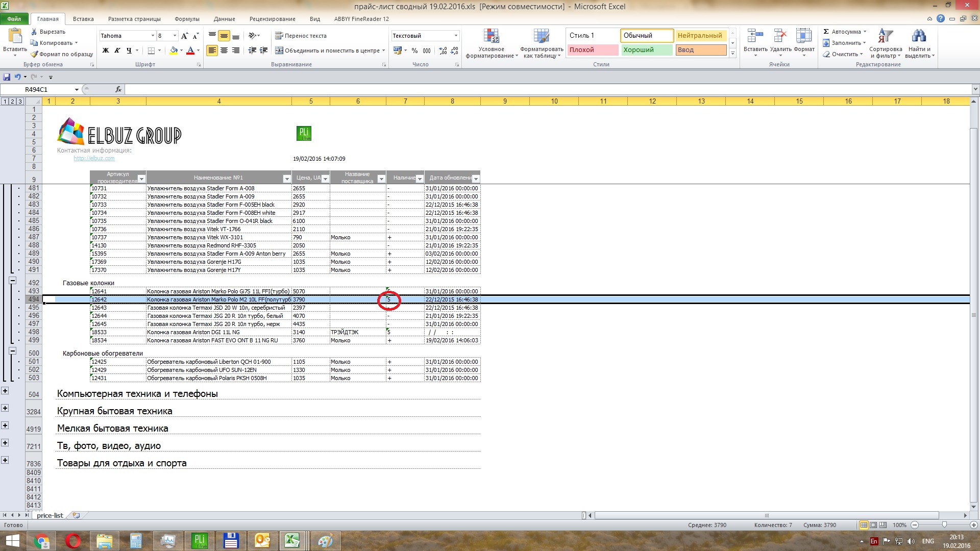This screenshot has width=980, height=551.
Task: Adjust the zoom slider in status bar
Action: (x=944, y=525)
